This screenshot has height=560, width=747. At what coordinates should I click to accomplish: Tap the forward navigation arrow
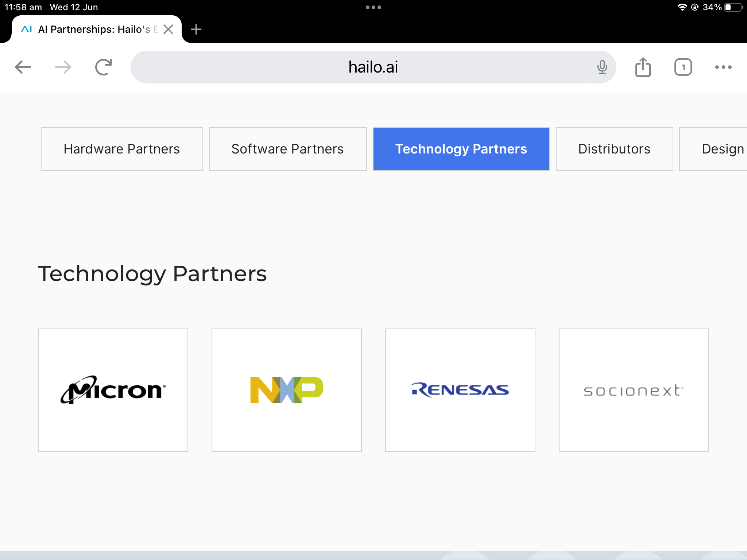[63, 67]
